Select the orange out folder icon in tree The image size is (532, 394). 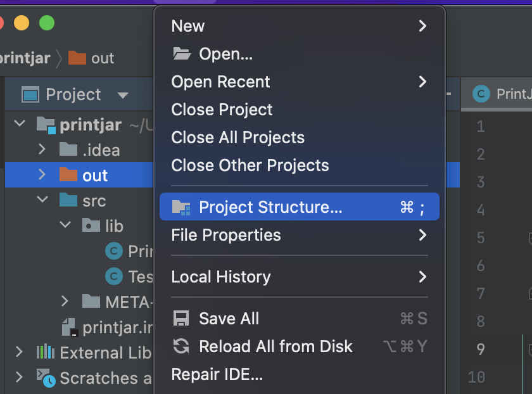[x=68, y=174]
